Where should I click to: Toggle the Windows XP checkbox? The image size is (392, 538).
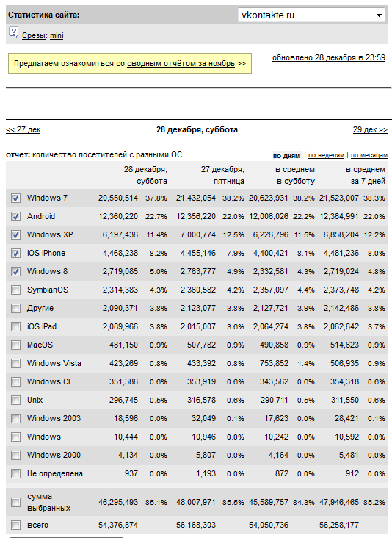(x=15, y=234)
